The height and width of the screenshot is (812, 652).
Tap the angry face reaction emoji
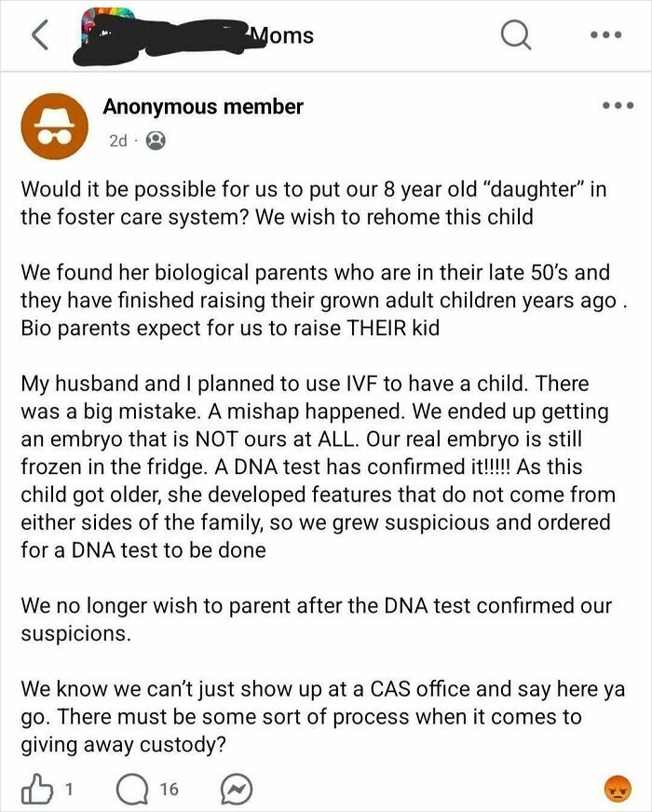coord(619,788)
